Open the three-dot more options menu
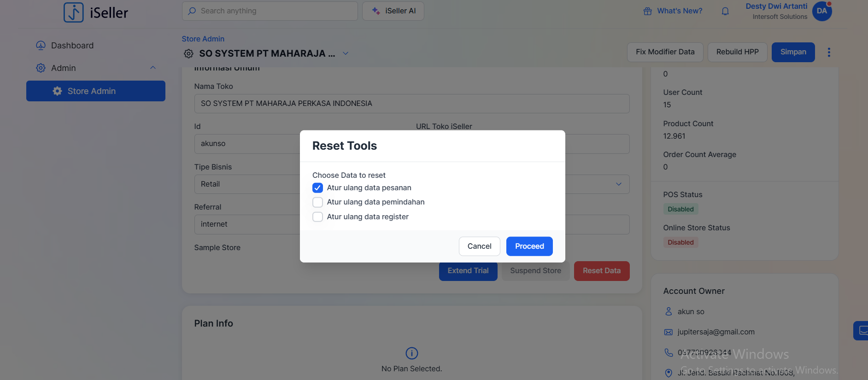 point(829,52)
